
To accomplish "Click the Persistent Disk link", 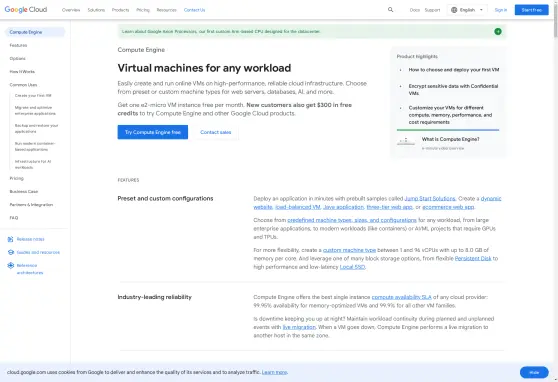I will pyautogui.click(x=473, y=258).
